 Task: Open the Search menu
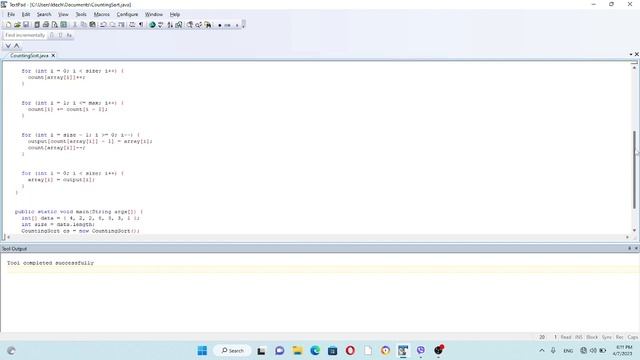(x=44, y=14)
